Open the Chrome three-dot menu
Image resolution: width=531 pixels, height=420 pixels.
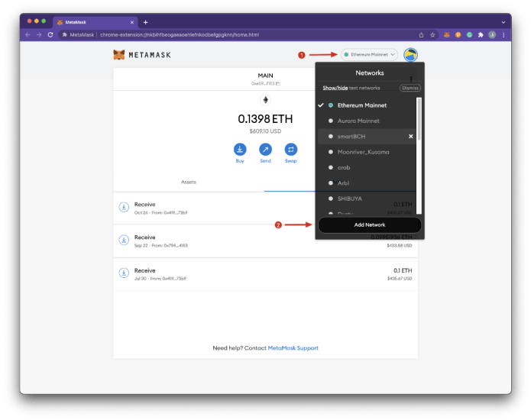[x=503, y=35]
